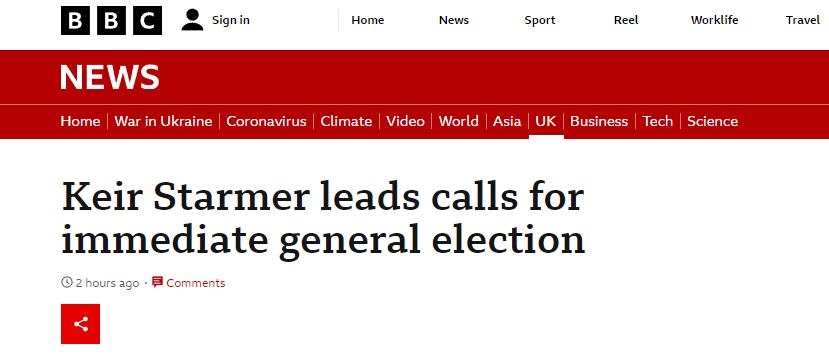The height and width of the screenshot is (363, 829).
Task: Click the clock icon by timestamp
Action: [67, 282]
